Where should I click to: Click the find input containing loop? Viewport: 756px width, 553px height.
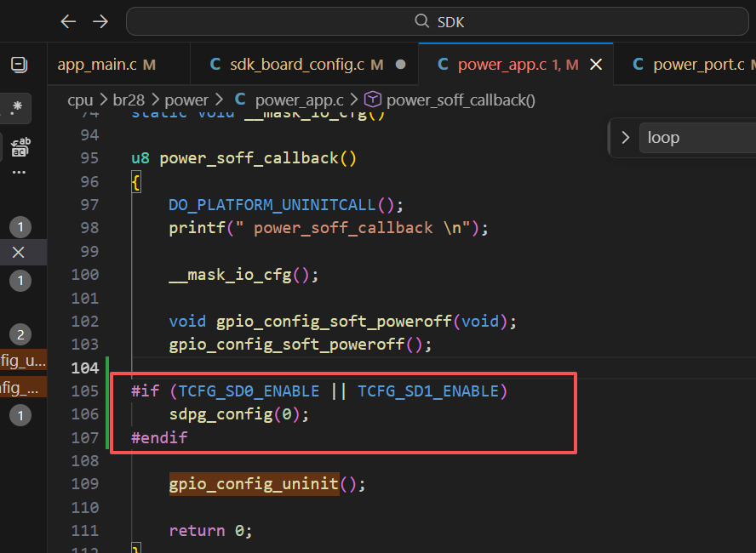pos(697,138)
